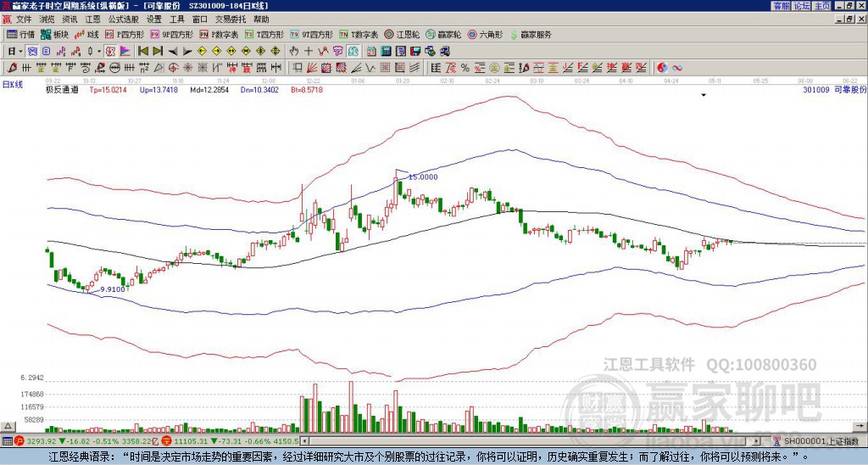868x465 pixels.
Task: Open the 论坛 forum link
Action: (x=801, y=6)
